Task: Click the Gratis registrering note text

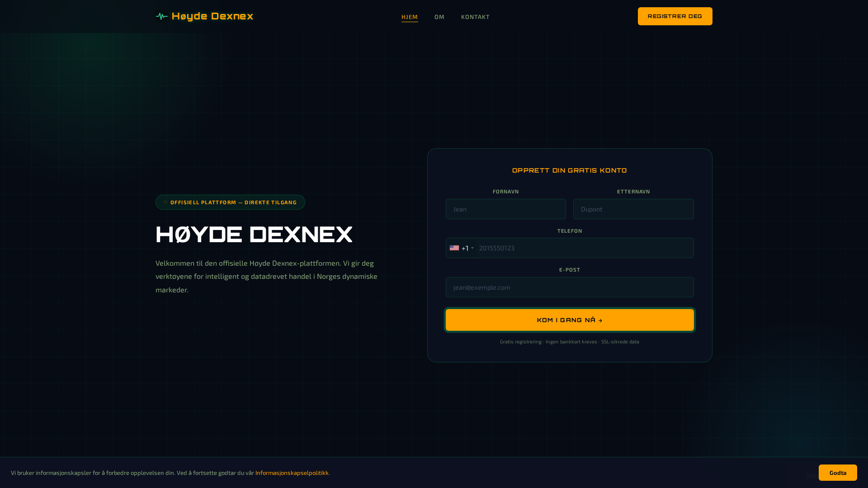Action: point(570,342)
